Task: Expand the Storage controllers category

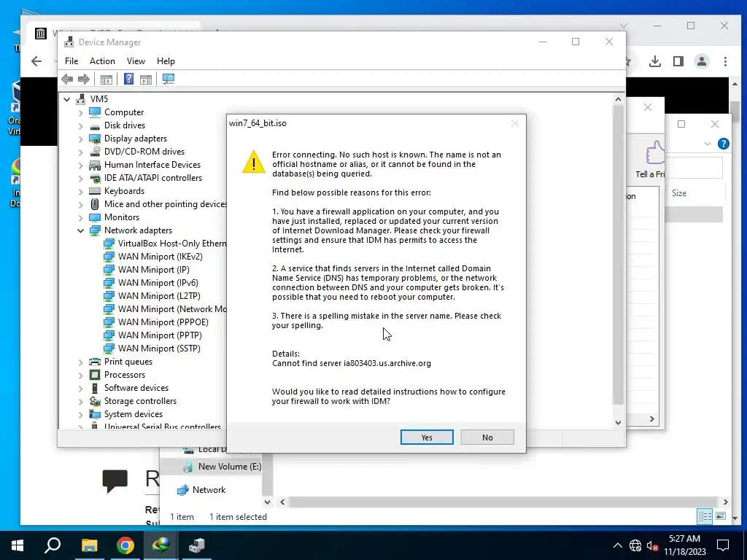Action: (80, 402)
